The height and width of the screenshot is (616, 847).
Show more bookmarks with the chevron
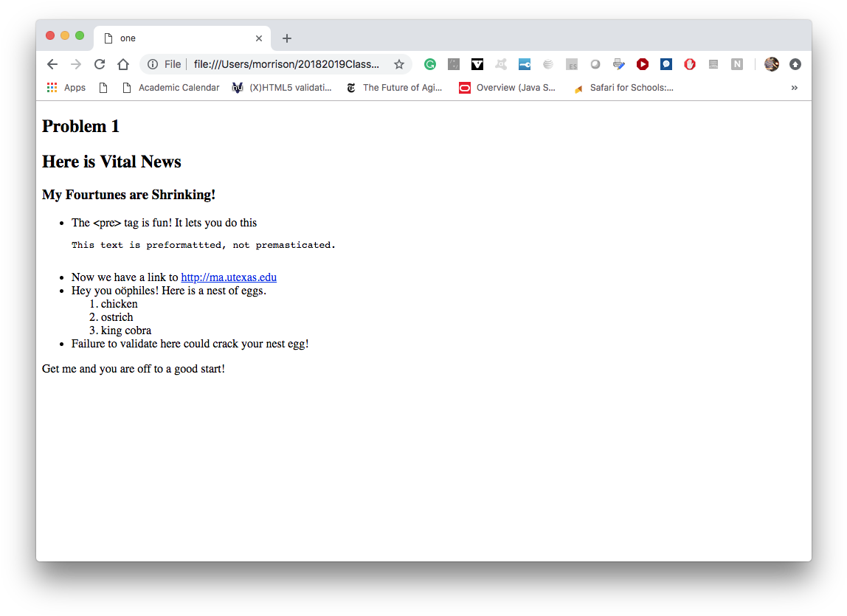point(794,88)
